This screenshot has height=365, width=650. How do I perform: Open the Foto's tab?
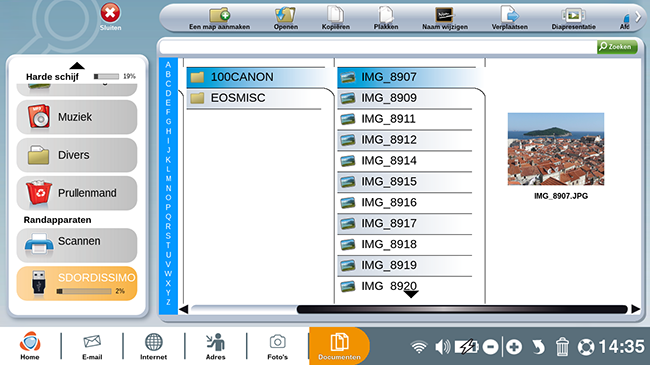277,346
